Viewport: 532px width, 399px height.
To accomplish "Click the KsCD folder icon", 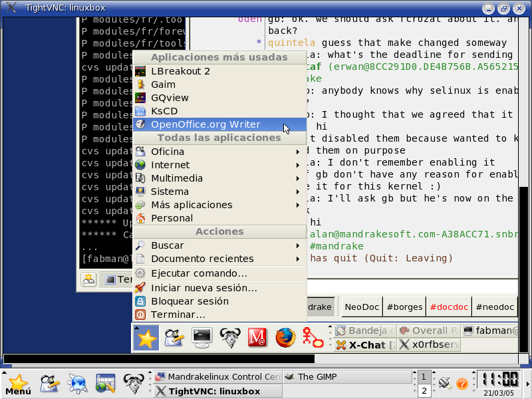I will click(x=140, y=111).
